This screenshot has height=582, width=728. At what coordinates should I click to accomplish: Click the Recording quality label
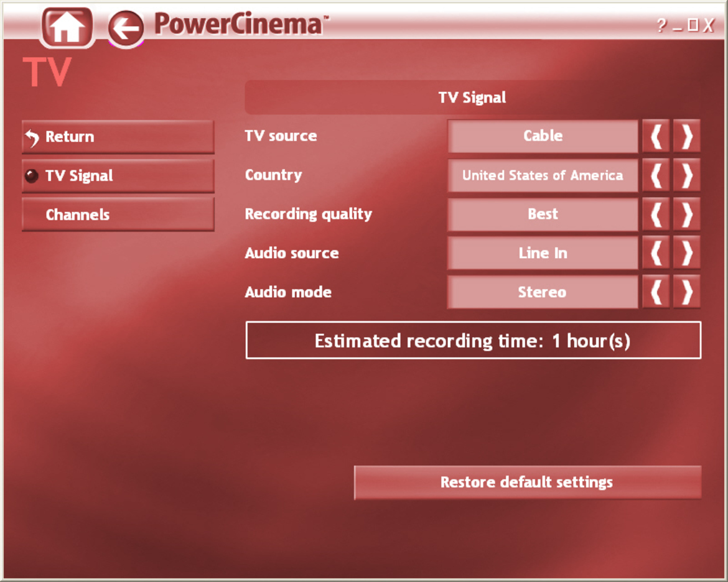[308, 214]
